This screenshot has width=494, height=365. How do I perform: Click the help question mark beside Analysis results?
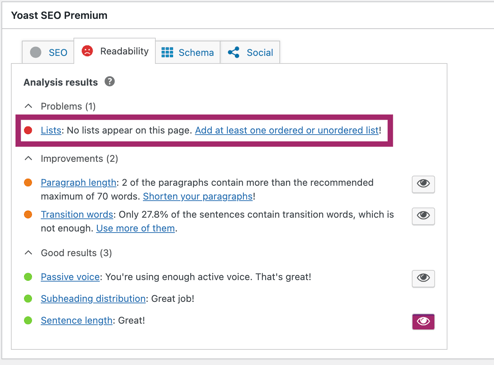tap(110, 81)
